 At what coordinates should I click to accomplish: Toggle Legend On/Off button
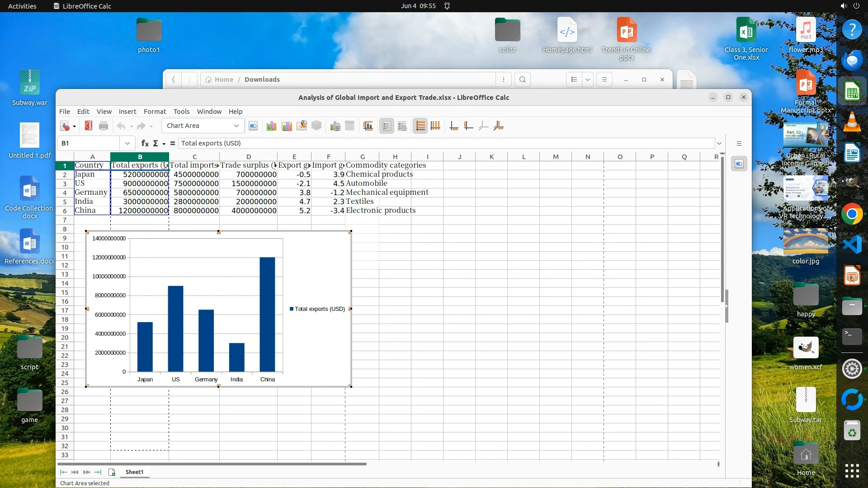point(387,126)
